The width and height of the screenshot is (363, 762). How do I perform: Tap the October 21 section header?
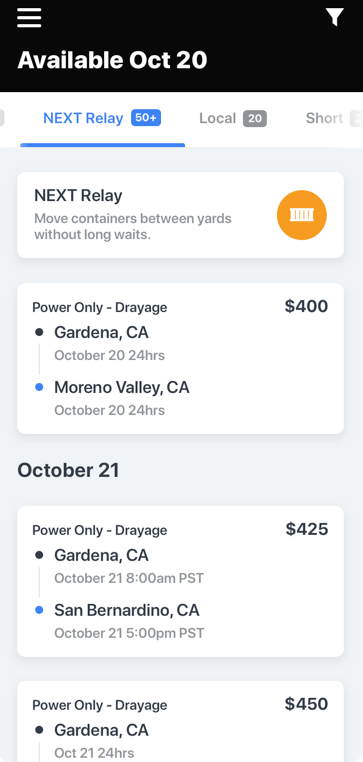pyautogui.click(x=68, y=470)
